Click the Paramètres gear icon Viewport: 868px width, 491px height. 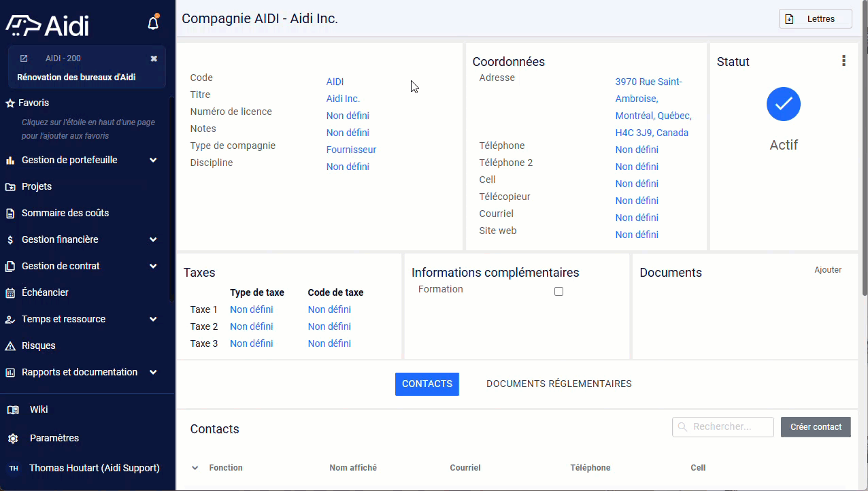(x=13, y=439)
